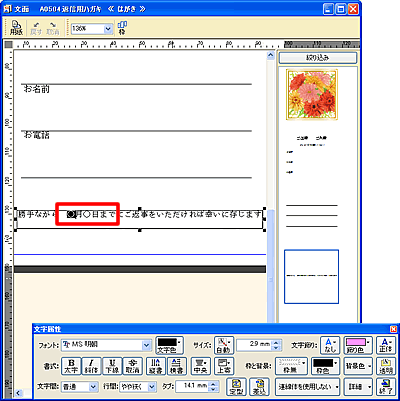
Task: Open the MS 明朝 font dropdown
Action: click(x=146, y=345)
